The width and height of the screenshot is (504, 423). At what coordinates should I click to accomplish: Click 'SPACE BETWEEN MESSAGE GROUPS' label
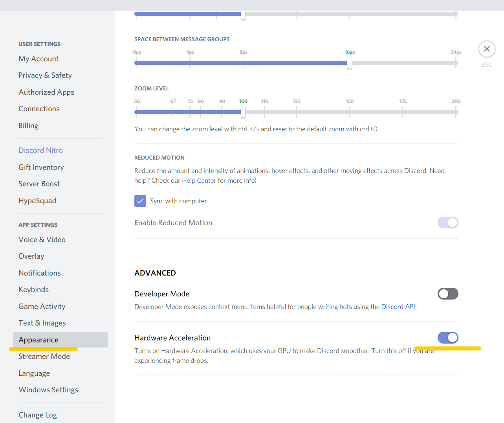coord(182,39)
